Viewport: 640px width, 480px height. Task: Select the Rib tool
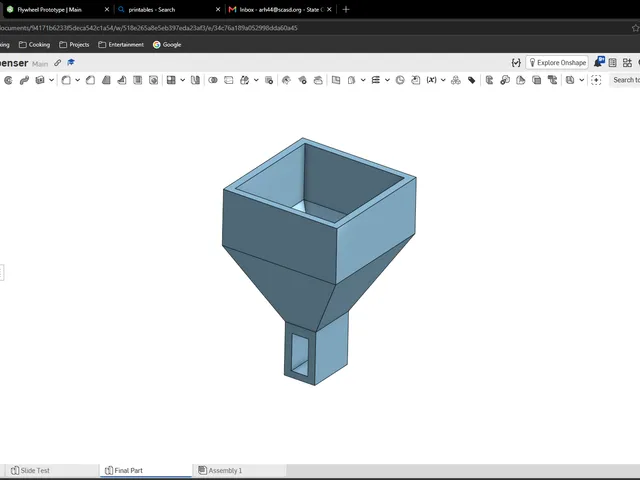122,80
